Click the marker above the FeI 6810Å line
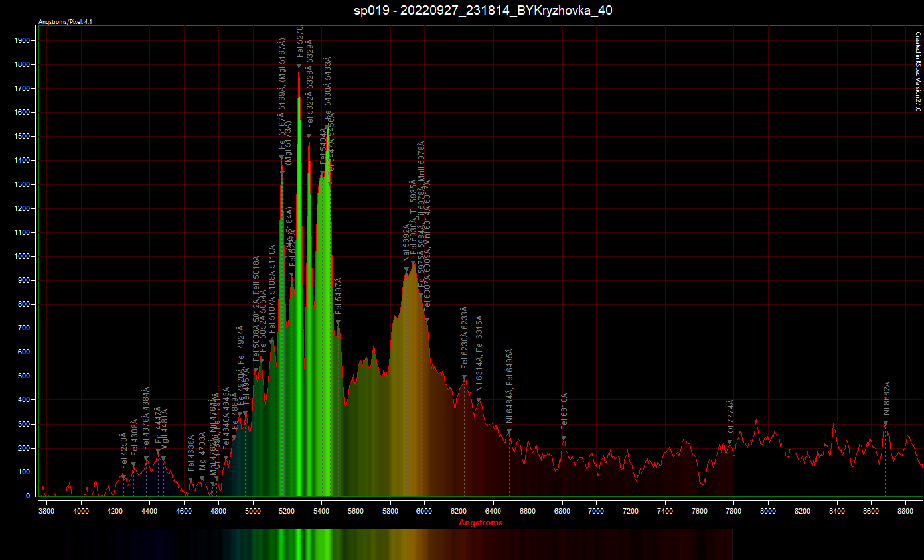This screenshot has width=924, height=560. click(564, 438)
